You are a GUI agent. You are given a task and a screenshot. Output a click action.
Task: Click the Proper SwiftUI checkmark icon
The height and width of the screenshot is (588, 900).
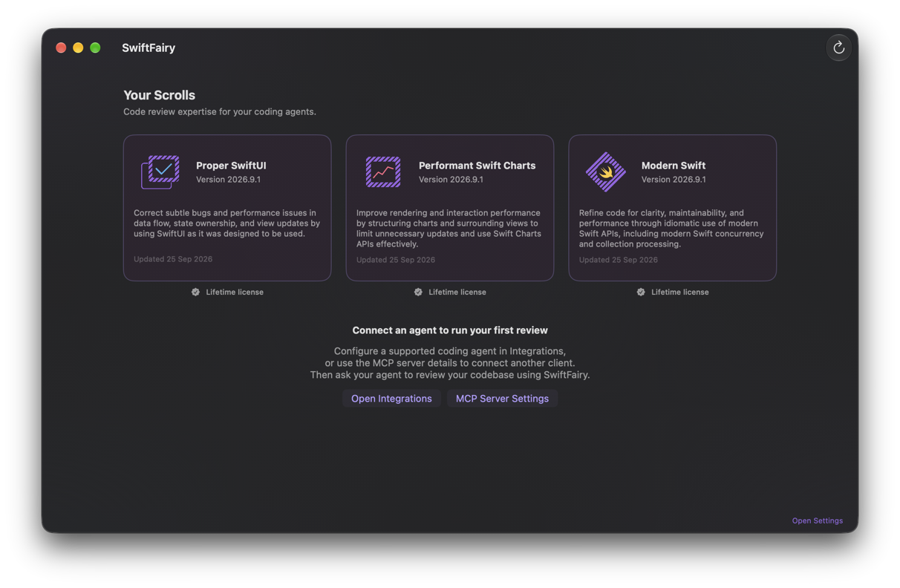pos(160,171)
